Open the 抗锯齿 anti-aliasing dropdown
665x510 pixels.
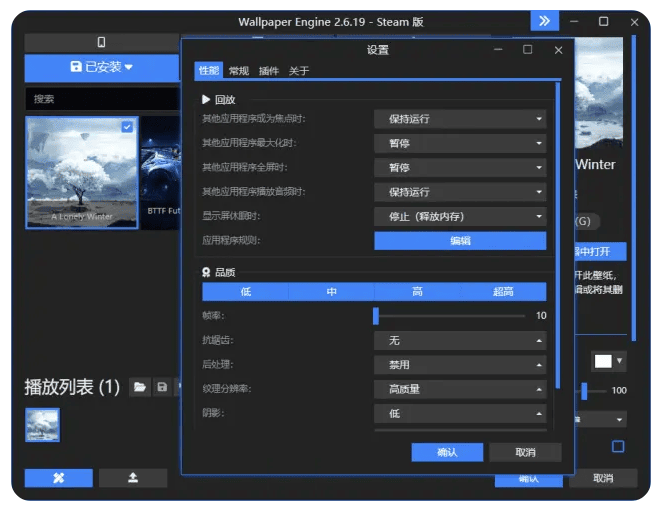click(460, 340)
